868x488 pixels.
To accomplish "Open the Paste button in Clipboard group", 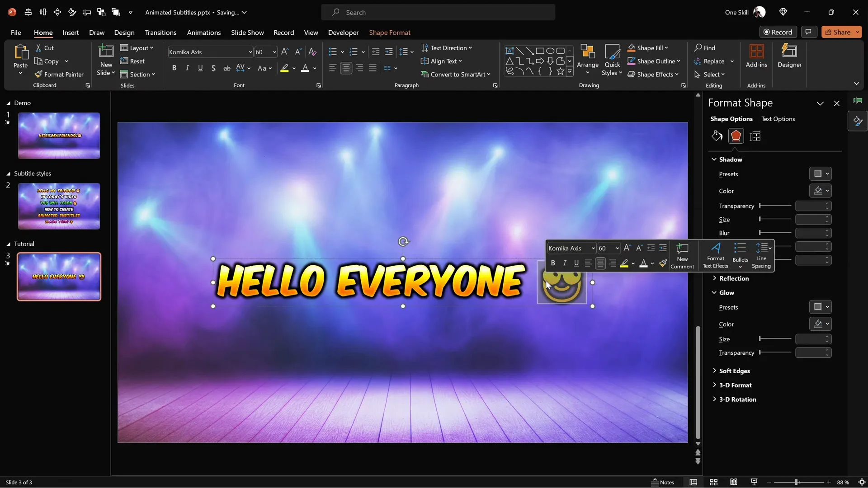I will pyautogui.click(x=20, y=60).
